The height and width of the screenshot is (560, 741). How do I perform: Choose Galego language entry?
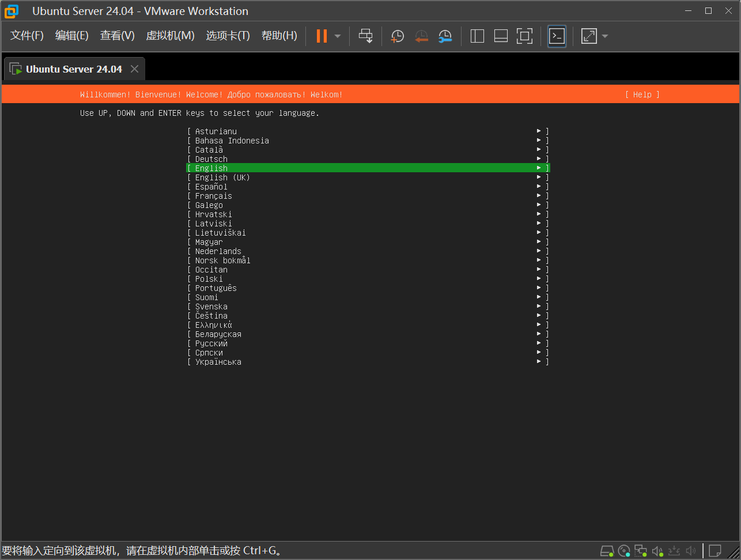click(x=368, y=205)
